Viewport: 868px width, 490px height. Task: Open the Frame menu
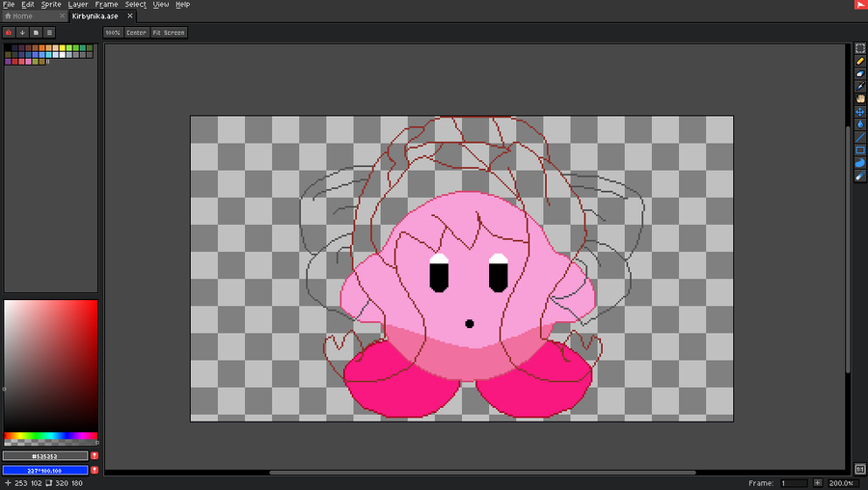106,5
